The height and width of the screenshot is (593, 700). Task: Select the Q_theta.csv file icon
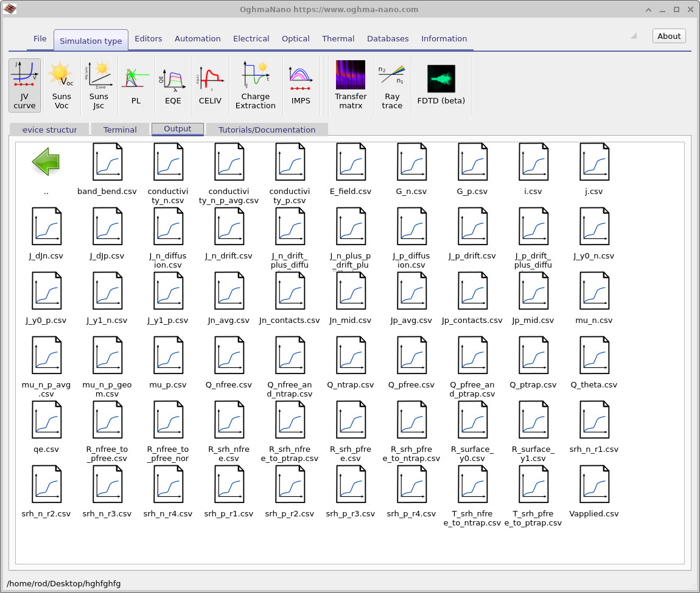point(593,355)
